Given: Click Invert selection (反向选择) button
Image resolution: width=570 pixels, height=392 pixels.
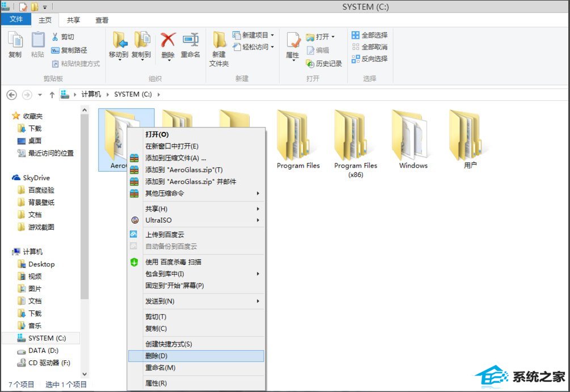Looking at the screenshot, I should [370, 59].
